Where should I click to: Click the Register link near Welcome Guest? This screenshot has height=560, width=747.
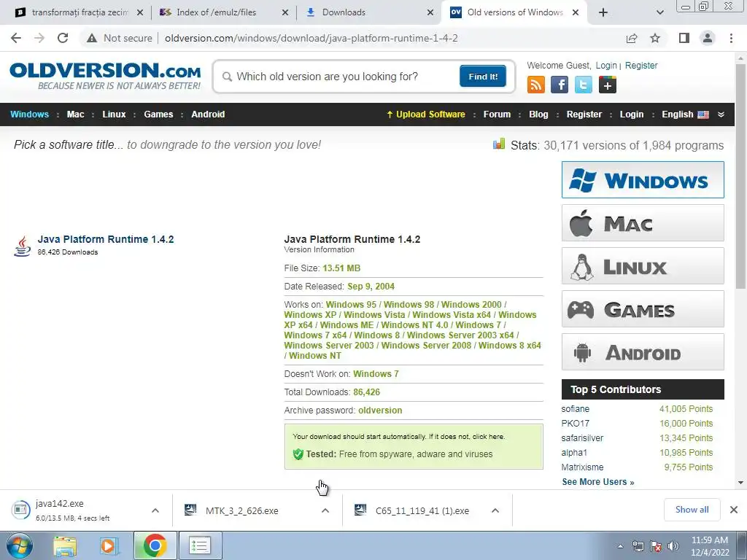(x=640, y=65)
